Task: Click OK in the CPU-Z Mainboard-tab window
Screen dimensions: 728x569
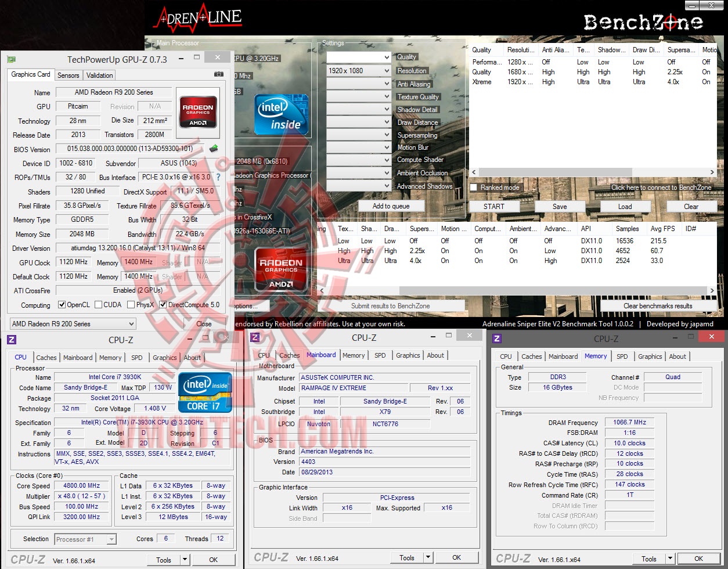Action: pos(457,557)
